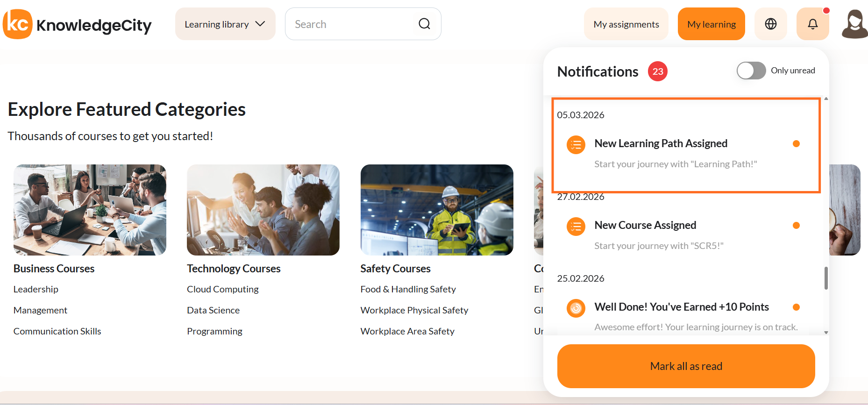Click the notifications bell icon
The height and width of the screenshot is (405, 868).
click(813, 24)
